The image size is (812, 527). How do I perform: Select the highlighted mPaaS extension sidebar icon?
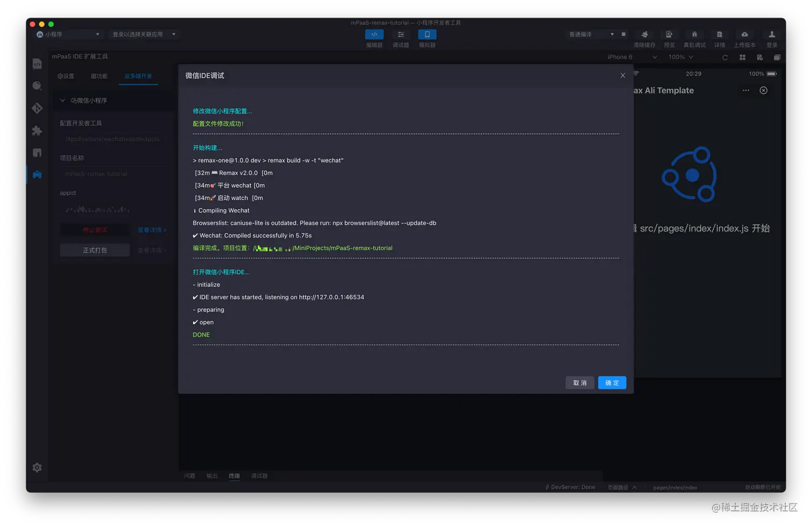coord(37,175)
